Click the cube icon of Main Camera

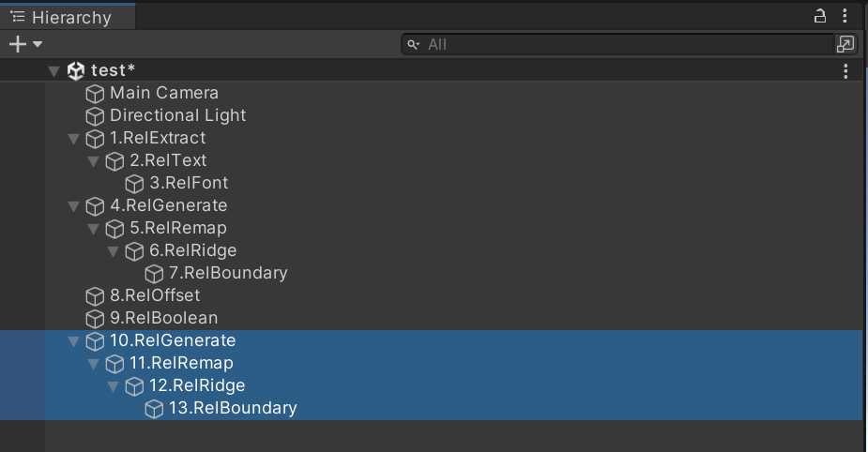point(95,94)
